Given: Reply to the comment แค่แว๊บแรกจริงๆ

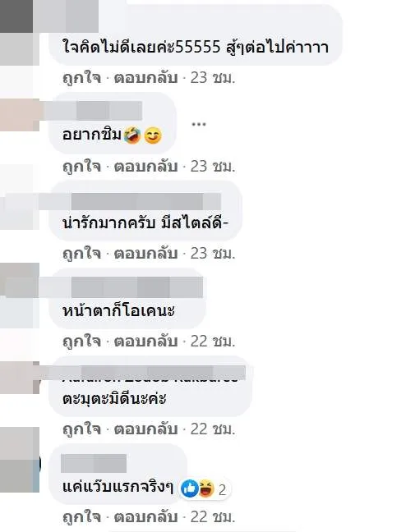Looking at the screenshot, I should point(145,517).
